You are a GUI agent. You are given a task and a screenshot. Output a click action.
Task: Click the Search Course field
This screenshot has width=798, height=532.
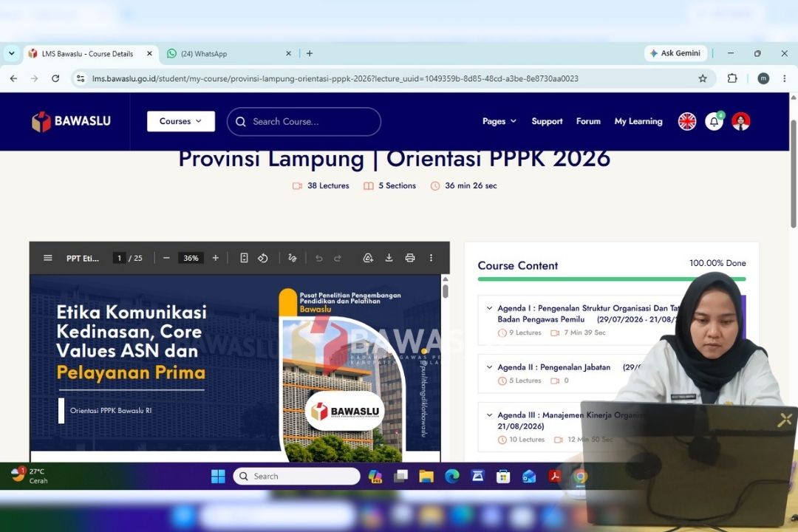click(x=304, y=122)
